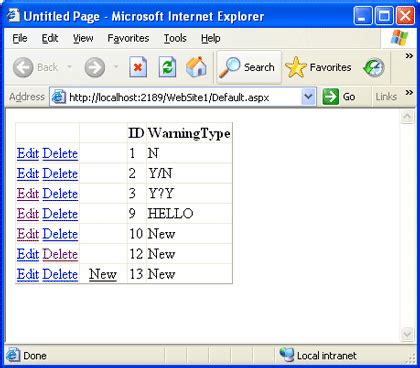
Task: Expand the Links bar chevron
Action: pos(409,92)
